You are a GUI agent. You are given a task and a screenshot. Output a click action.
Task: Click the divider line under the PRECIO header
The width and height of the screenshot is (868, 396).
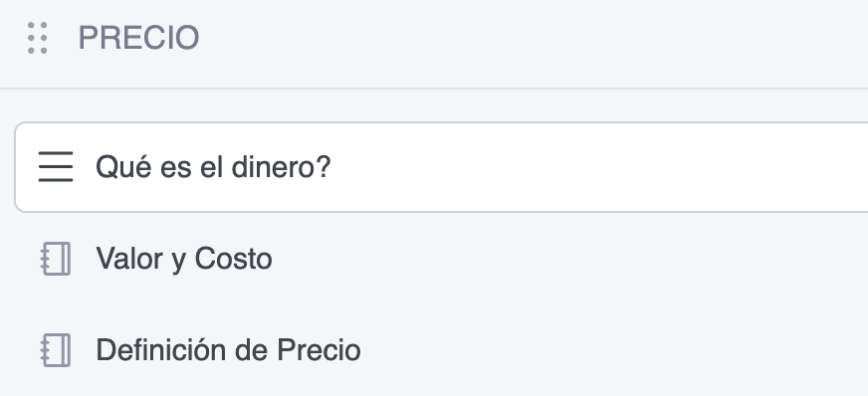point(434,89)
